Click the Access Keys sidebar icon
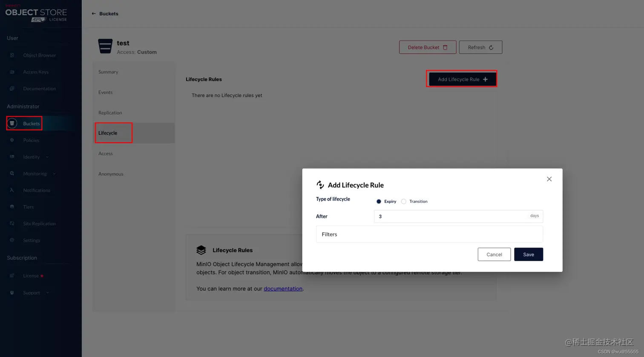This screenshot has height=357, width=644. [x=12, y=72]
